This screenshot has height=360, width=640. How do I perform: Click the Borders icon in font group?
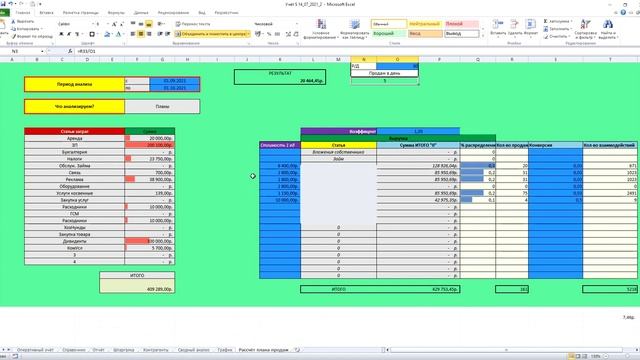pos(92,34)
